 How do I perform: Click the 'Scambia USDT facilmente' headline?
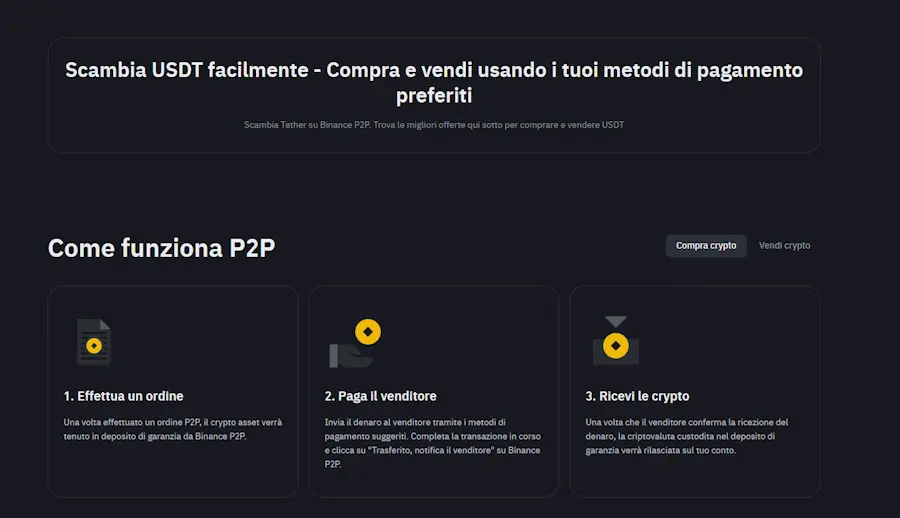187,70
